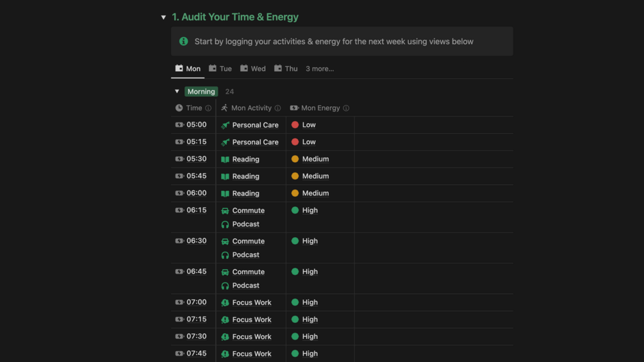Expand the 3 more views dropdown
This screenshot has height=362, width=644.
pyautogui.click(x=319, y=69)
